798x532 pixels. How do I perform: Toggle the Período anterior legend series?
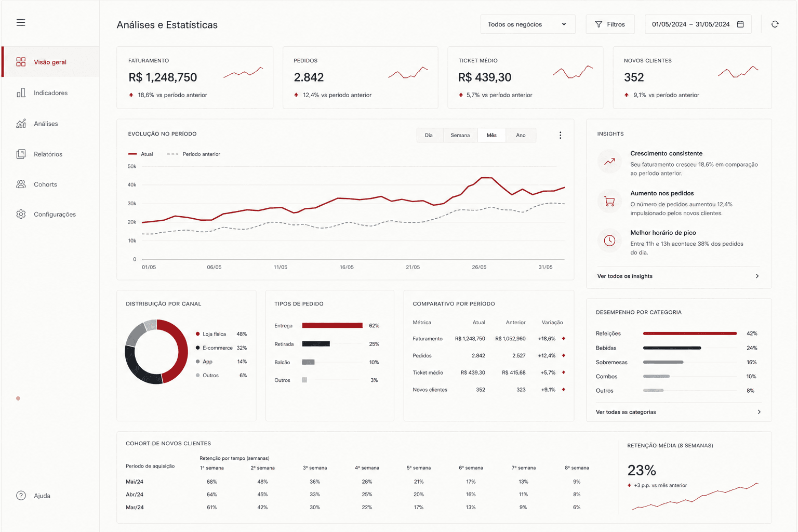point(194,154)
